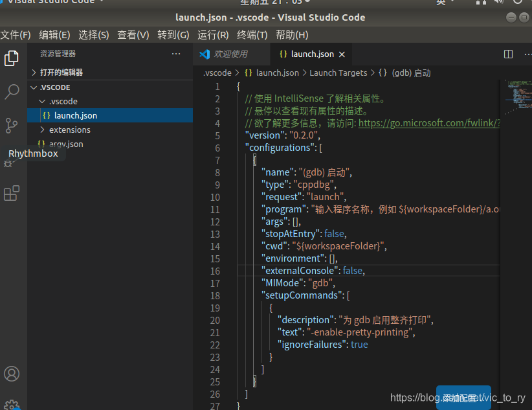The width and height of the screenshot is (532, 410).
Task: Click the VS Code logo on welcome tab
Action: click(x=205, y=54)
